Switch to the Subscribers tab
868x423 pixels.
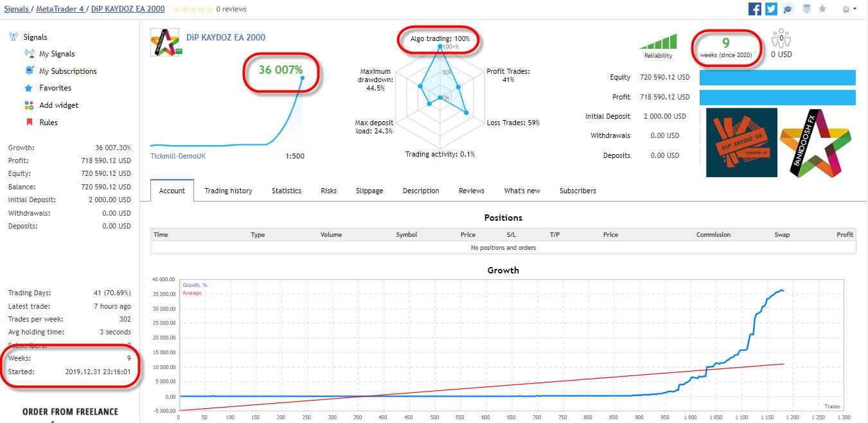[578, 191]
